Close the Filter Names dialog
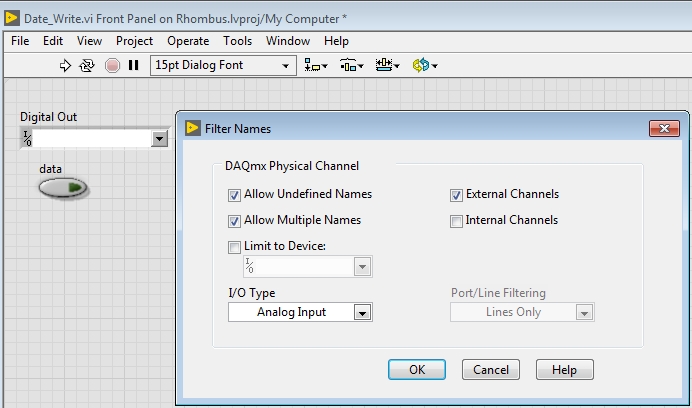 (x=664, y=128)
